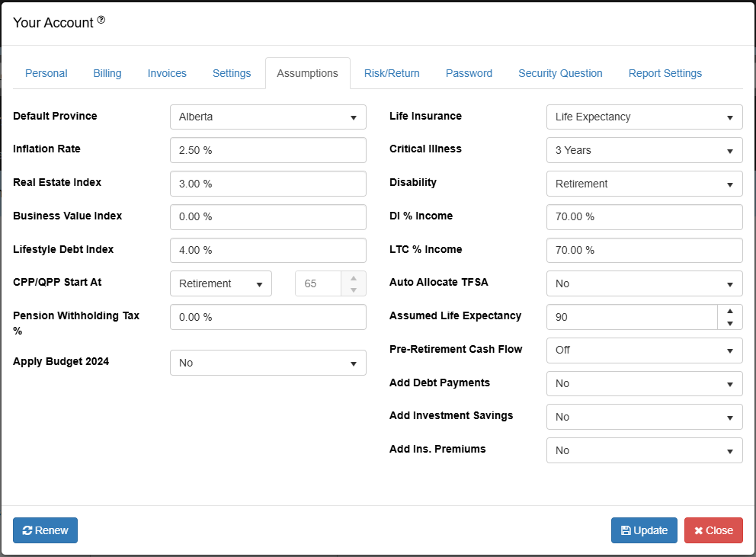Screen dimensions: 756x557
Task: Change the Auto Allocate TFSA option
Action: pyautogui.click(x=644, y=283)
